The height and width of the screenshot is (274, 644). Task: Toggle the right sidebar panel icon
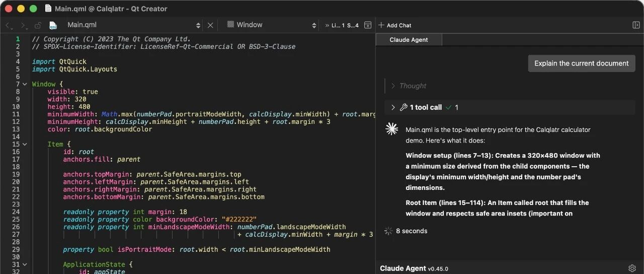[636, 25]
